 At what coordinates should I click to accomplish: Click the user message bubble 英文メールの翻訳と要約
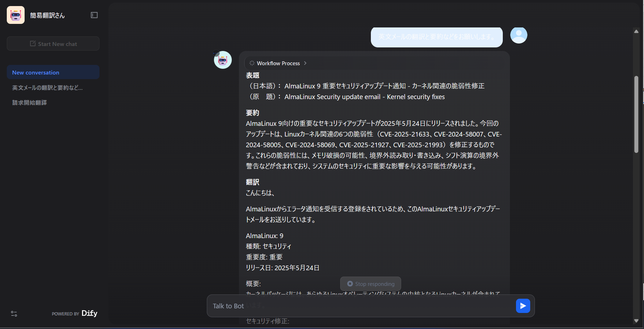(436, 37)
